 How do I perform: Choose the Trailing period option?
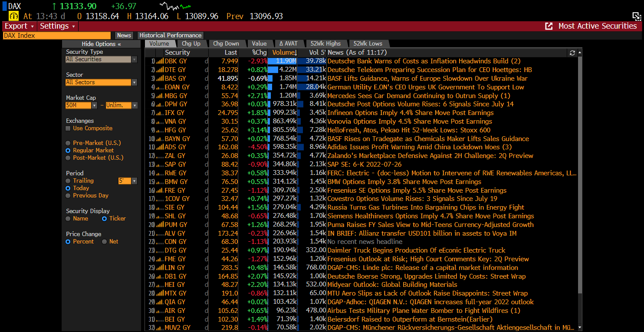68,181
